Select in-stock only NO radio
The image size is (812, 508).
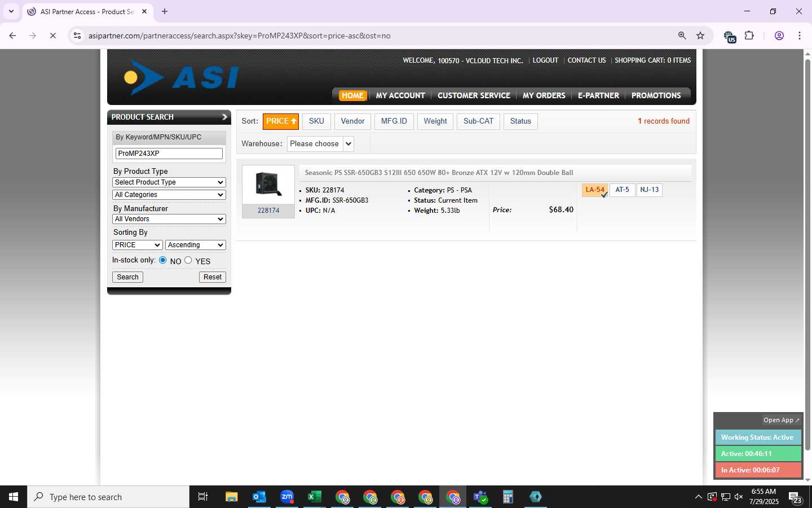pos(163,260)
